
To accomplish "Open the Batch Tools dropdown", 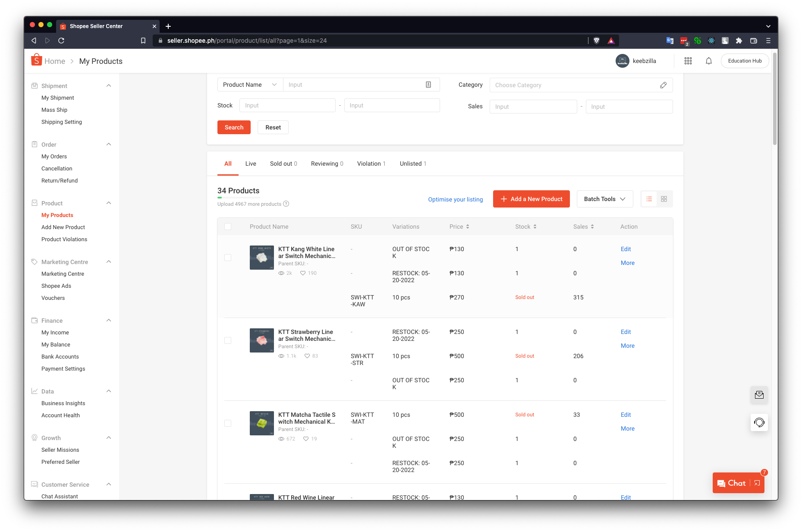I will [x=605, y=199].
